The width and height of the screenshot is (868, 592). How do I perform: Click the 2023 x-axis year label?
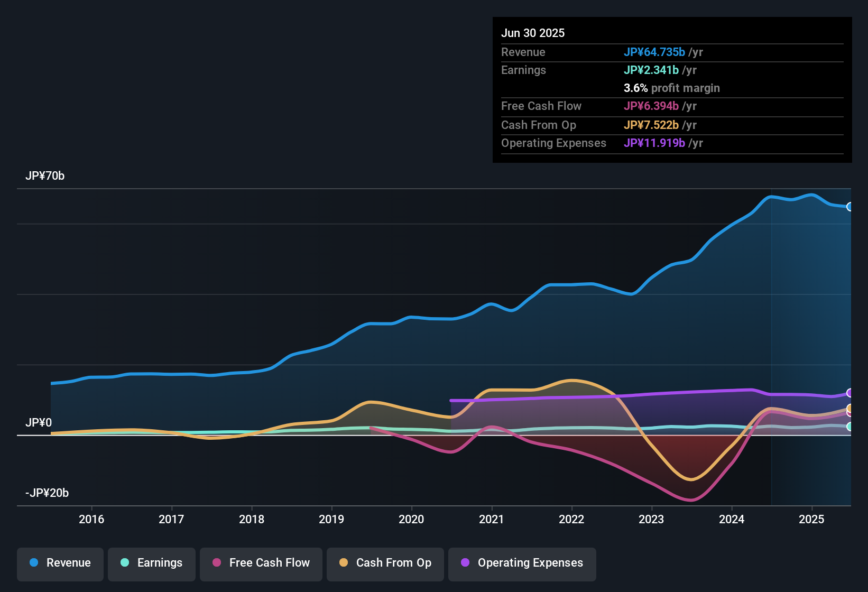pyautogui.click(x=651, y=520)
